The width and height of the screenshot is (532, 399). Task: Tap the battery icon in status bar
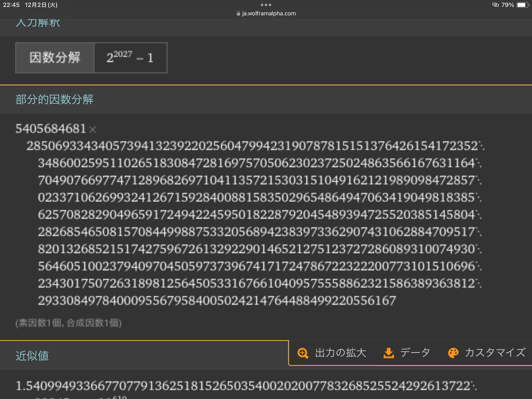[x=523, y=5]
